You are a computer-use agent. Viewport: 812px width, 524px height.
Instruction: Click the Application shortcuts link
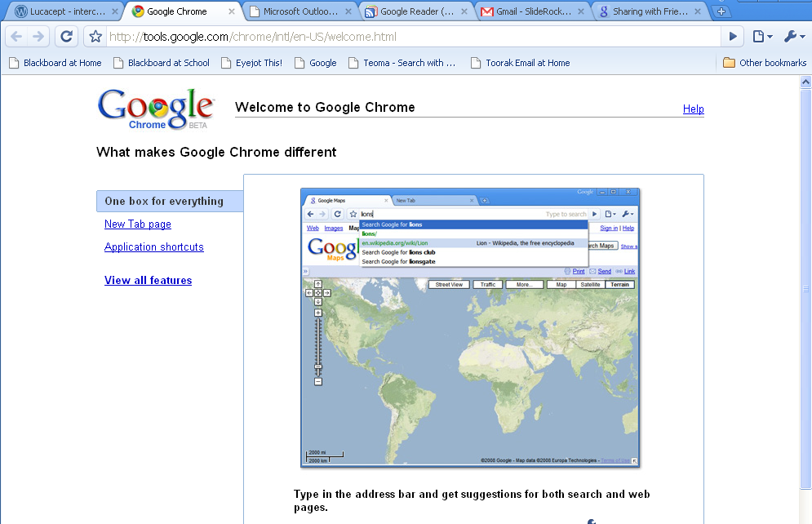(x=154, y=247)
